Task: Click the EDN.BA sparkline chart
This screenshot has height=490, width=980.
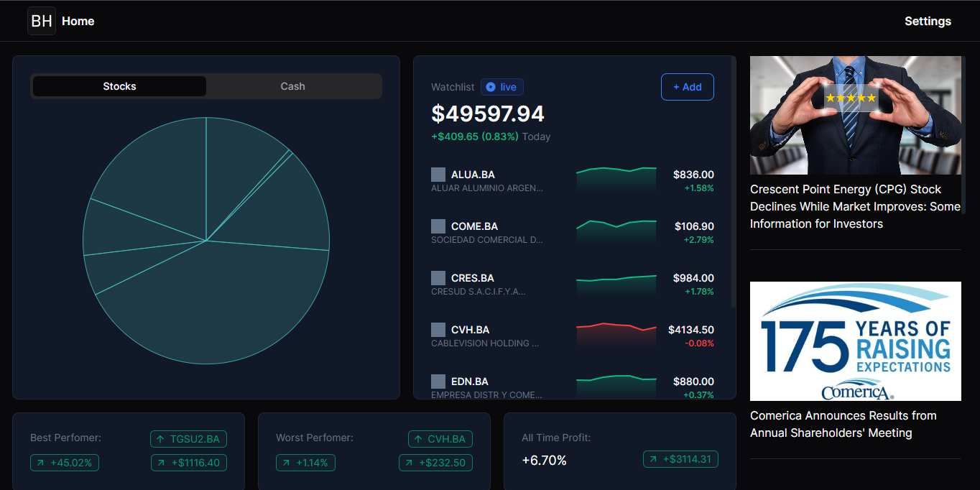Action: (616, 386)
